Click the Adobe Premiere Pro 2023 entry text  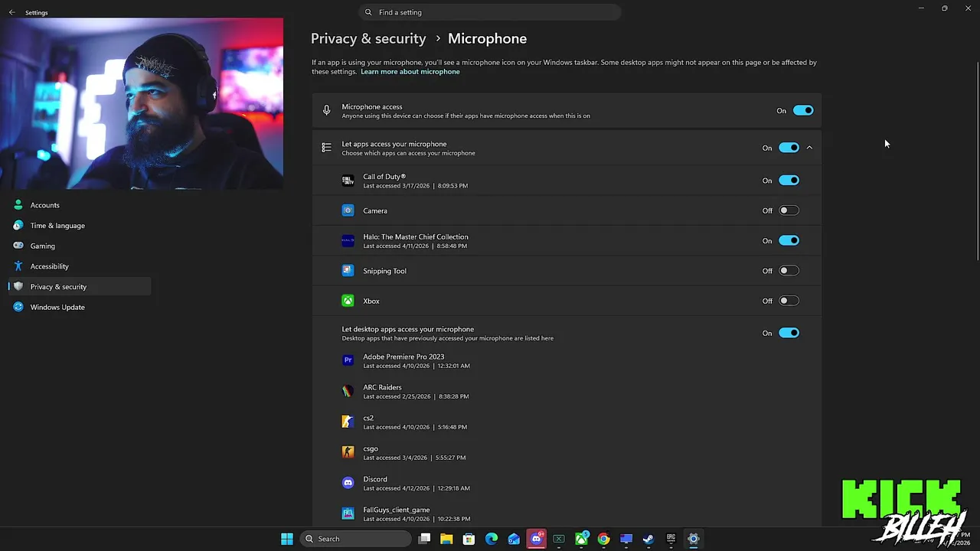coord(403,357)
